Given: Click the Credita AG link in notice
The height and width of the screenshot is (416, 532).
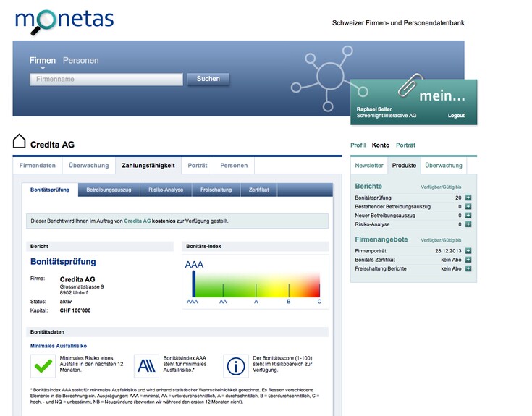Looking at the screenshot, I should click(138, 221).
